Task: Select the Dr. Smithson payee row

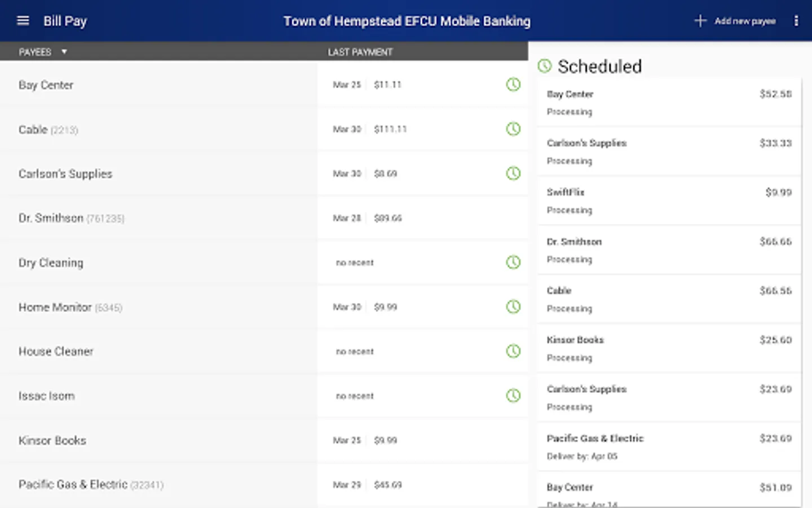Action: click(x=264, y=218)
